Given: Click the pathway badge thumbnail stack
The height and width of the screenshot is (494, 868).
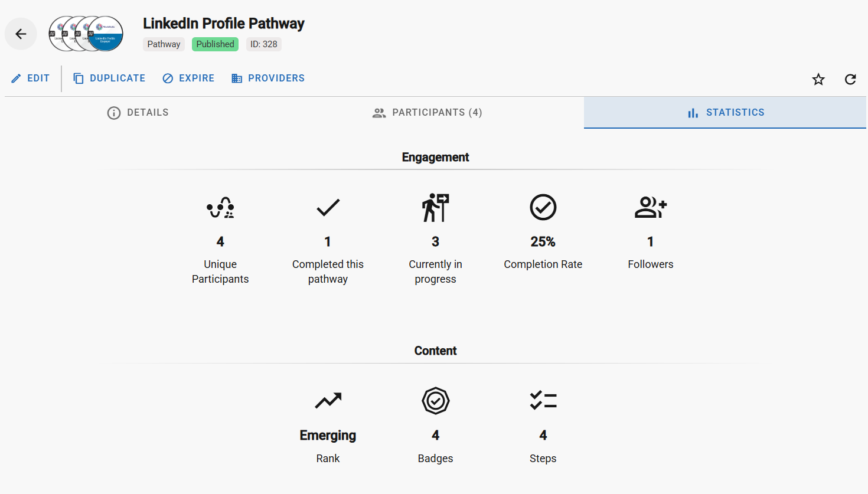Looking at the screenshot, I should pyautogui.click(x=86, y=34).
